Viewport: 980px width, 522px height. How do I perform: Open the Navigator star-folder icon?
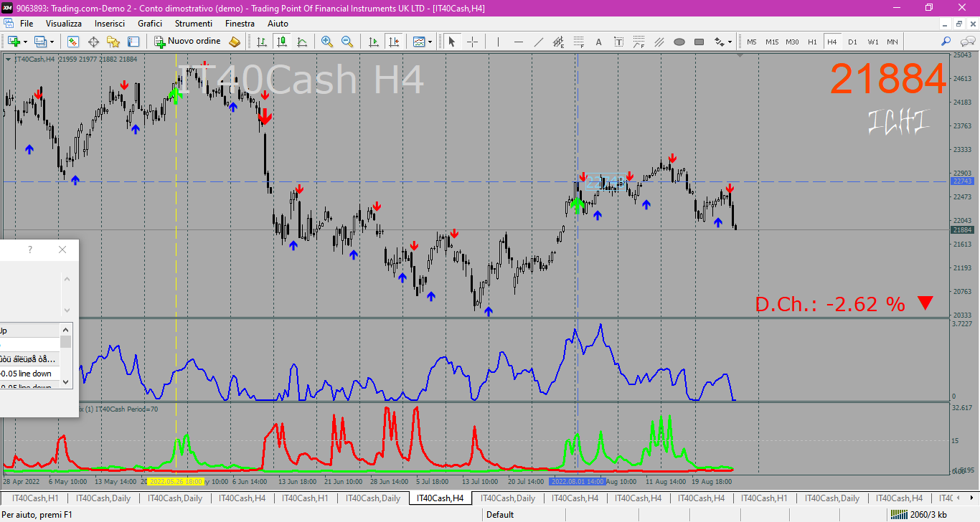[113, 42]
